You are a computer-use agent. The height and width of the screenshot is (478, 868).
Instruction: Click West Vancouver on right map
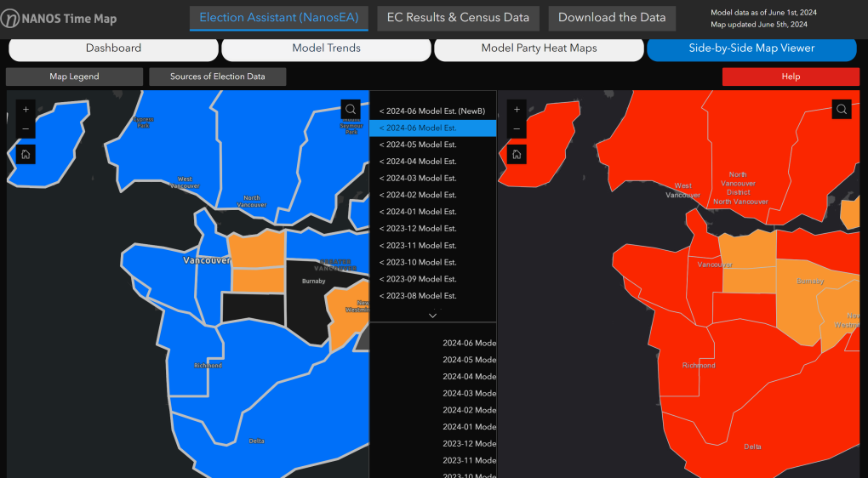(x=682, y=191)
